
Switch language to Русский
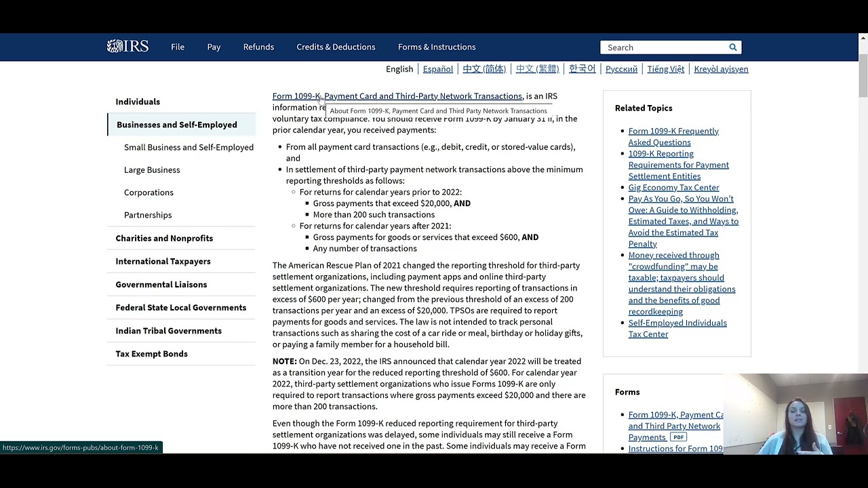[621, 68]
